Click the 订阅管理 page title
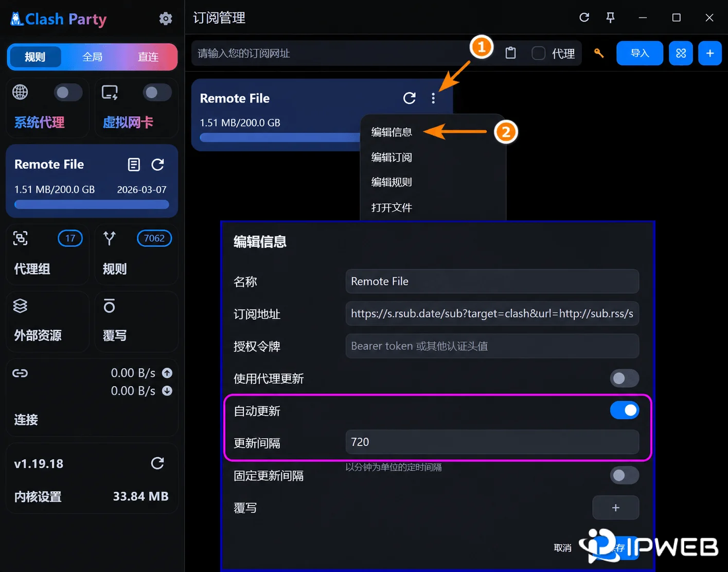Viewport: 728px width, 572px height. pyautogui.click(x=219, y=18)
